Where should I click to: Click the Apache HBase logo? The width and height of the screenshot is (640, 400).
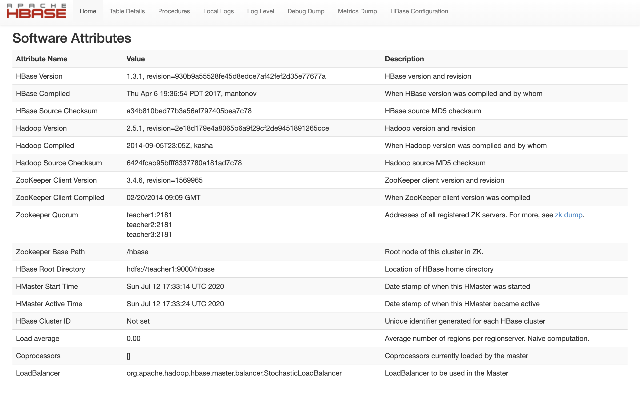(36, 11)
